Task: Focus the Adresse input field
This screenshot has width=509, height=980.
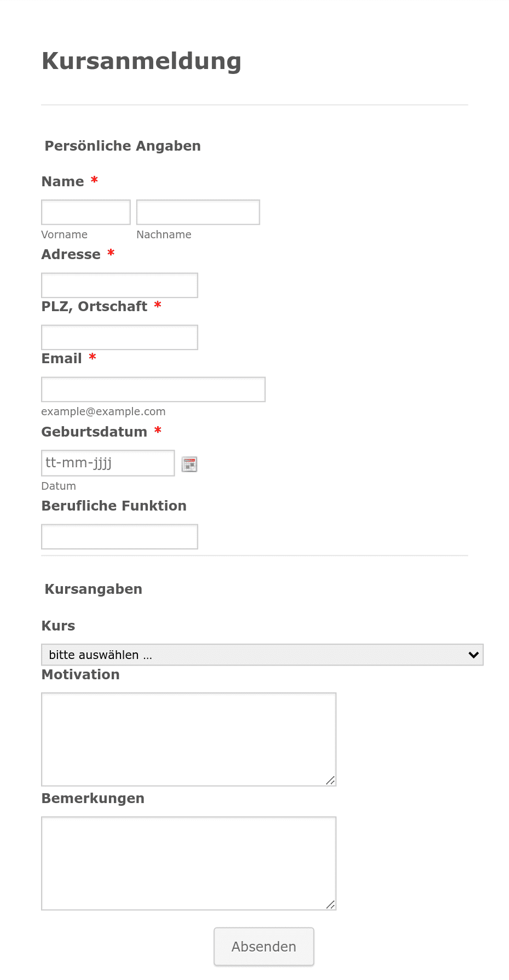Action: click(119, 285)
